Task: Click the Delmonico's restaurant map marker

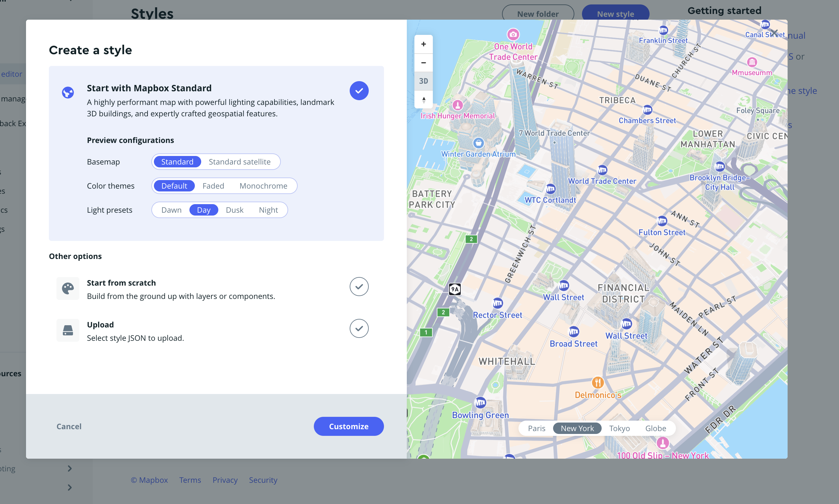Action: tap(598, 383)
